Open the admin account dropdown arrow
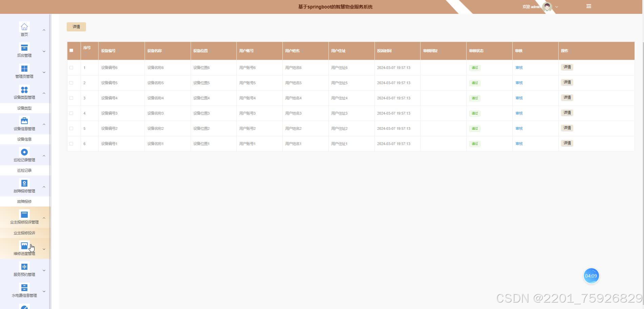The image size is (644, 309). (x=557, y=7)
